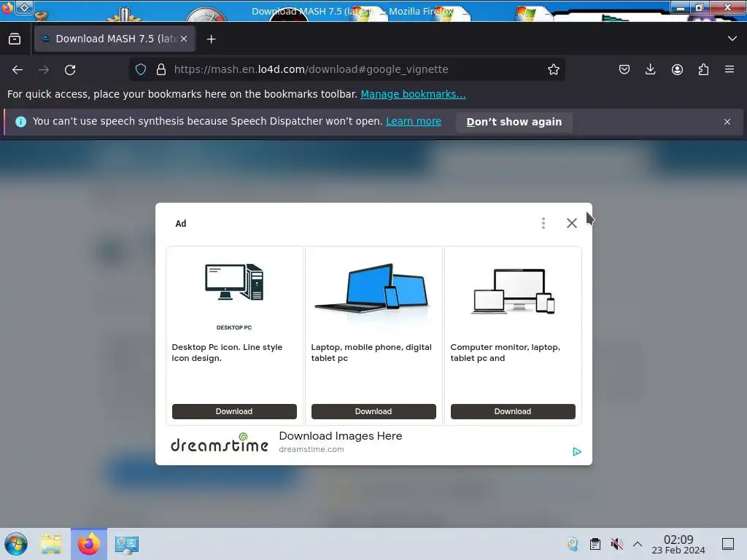Open the tracking protection shield icon
The height and width of the screenshot is (560, 747).
(x=141, y=69)
